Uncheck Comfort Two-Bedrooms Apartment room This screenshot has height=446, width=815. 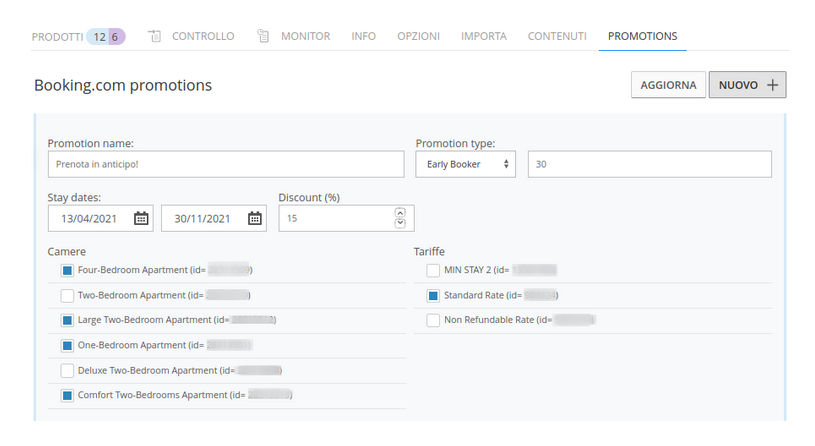(x=67, y=396)
